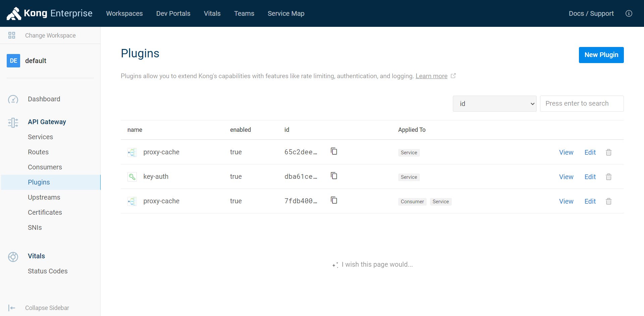Open Docs / Support link
Image resolution: width=644 pixels, height=316 pixels.
(591, 13)
